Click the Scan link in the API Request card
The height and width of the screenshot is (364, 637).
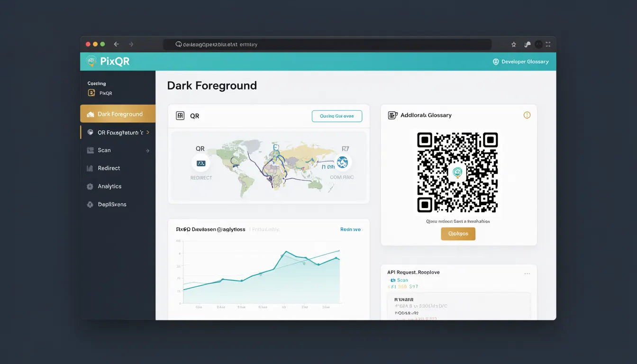402,280
